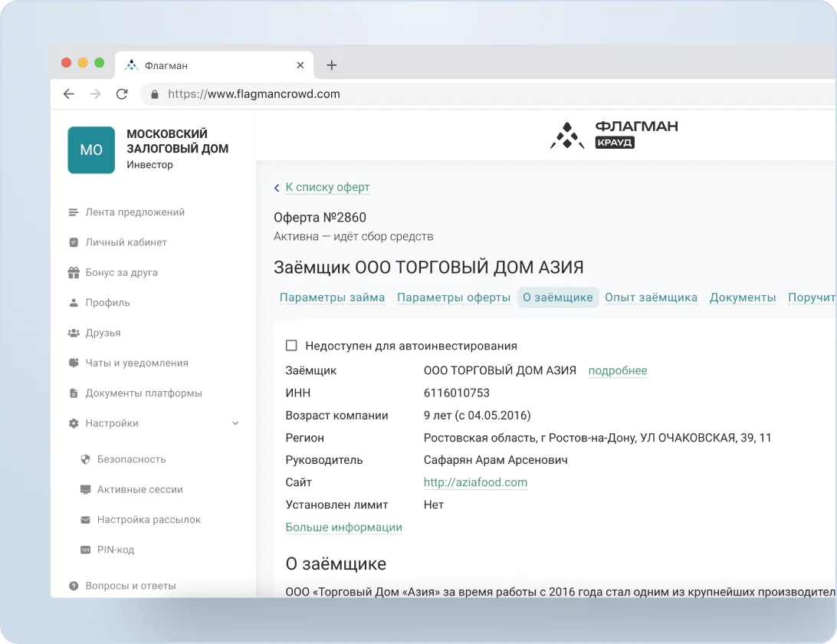Viewport: 837px width, 644px height.
Task: Click the Активные сессии monitor icon
Action: click(86, 489)
